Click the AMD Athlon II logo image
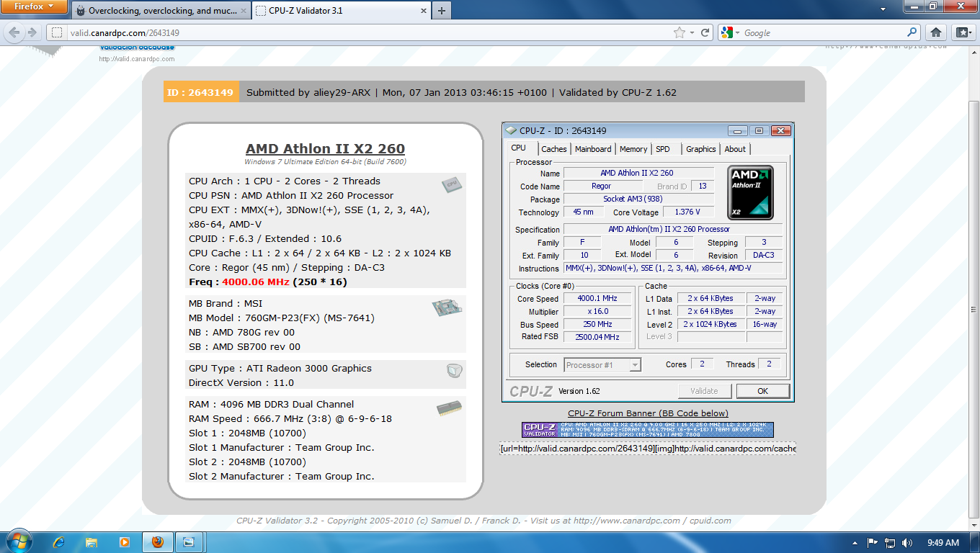 coord(750,193)
